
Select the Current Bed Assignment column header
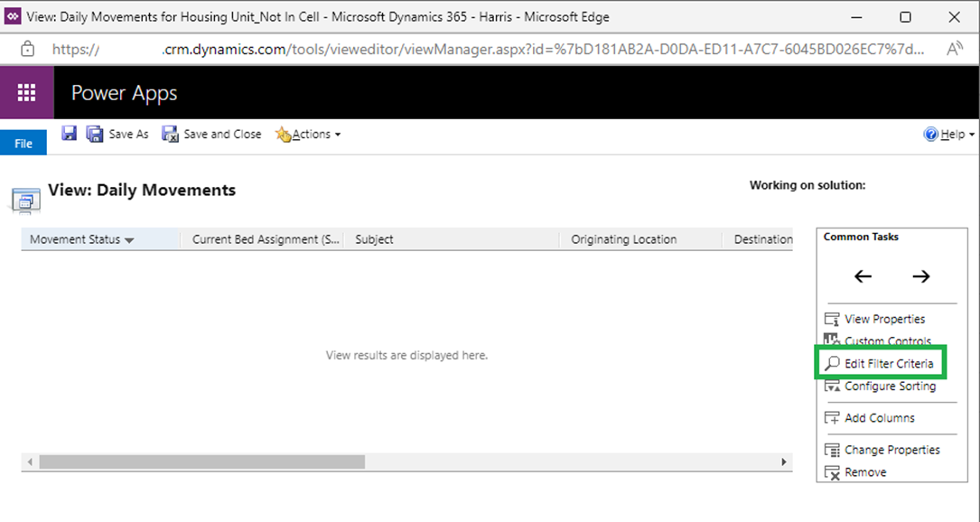click(262, 239)
